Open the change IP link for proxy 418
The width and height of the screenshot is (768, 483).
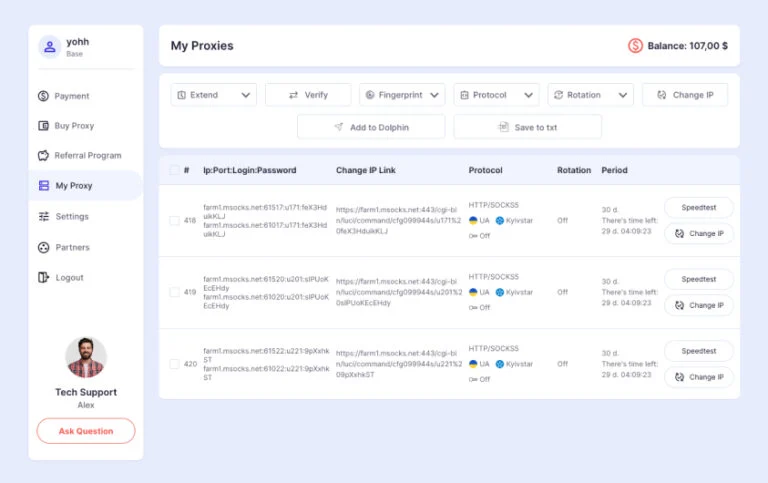click(398, 220)
